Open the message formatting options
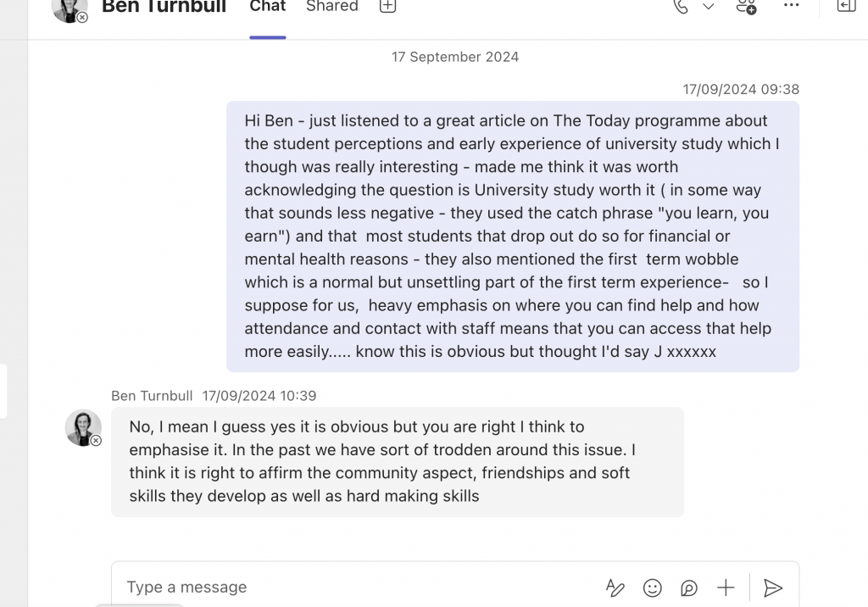Image resolution: width=868 pixels, height=607 pixels. (615, 588)
